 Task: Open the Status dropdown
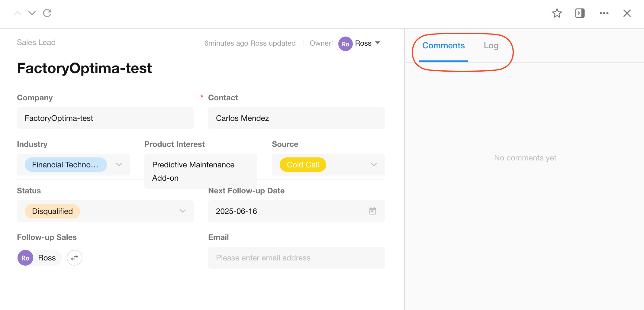[182, 211]
